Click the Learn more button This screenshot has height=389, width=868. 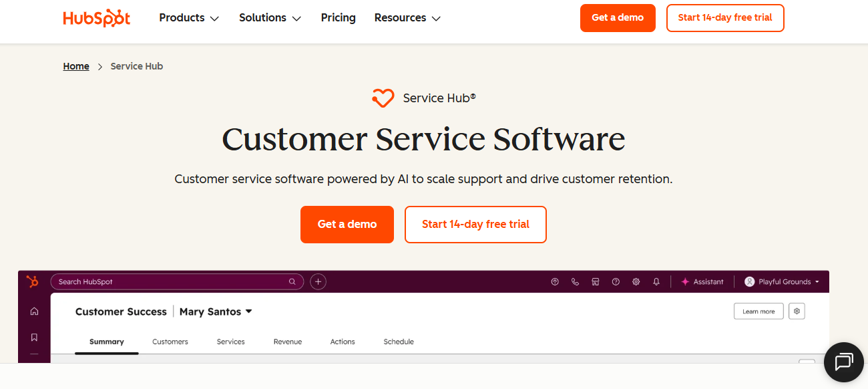(758, 311)
